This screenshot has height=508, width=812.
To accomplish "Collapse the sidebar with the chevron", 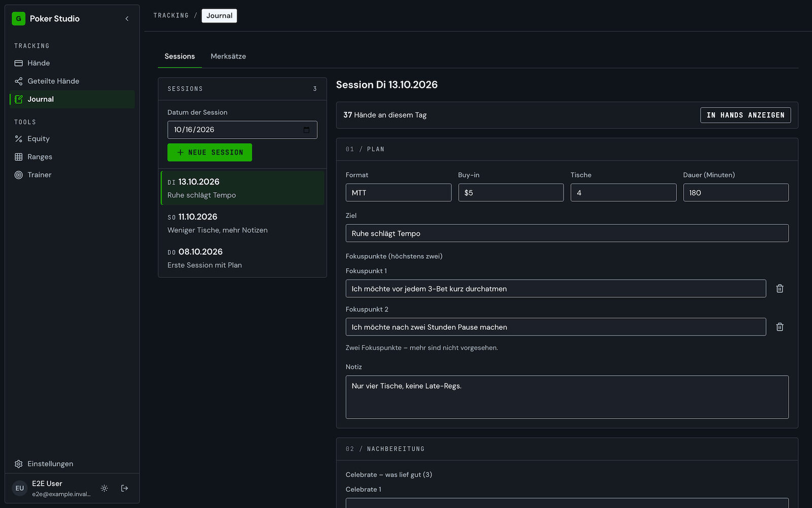I will click(127, 19).
